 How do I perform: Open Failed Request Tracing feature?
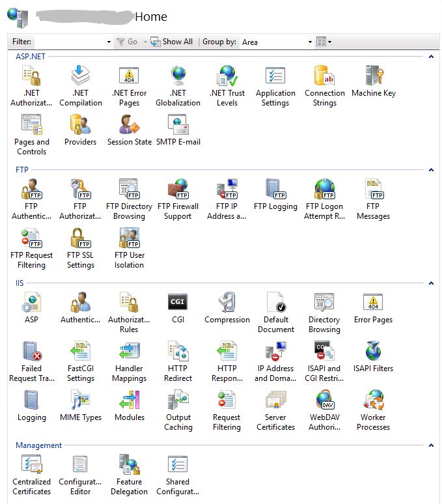(x=31, y=361)
